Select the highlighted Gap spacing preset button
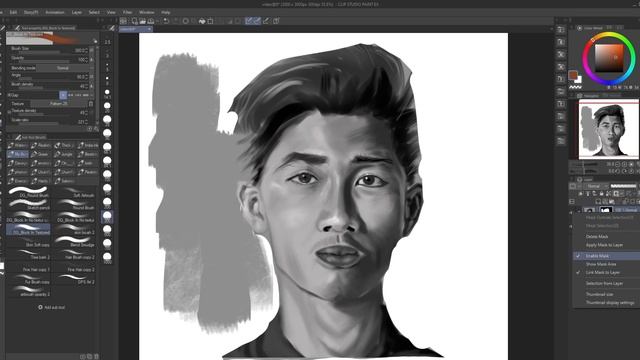The image size is (640, 360). [63, 95]
